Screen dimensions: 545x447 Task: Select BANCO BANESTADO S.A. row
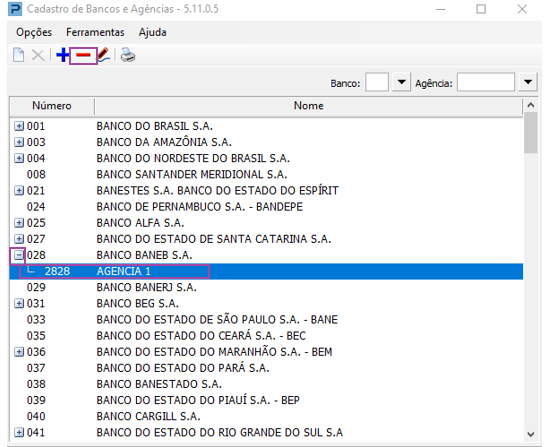tap(266, 384)
